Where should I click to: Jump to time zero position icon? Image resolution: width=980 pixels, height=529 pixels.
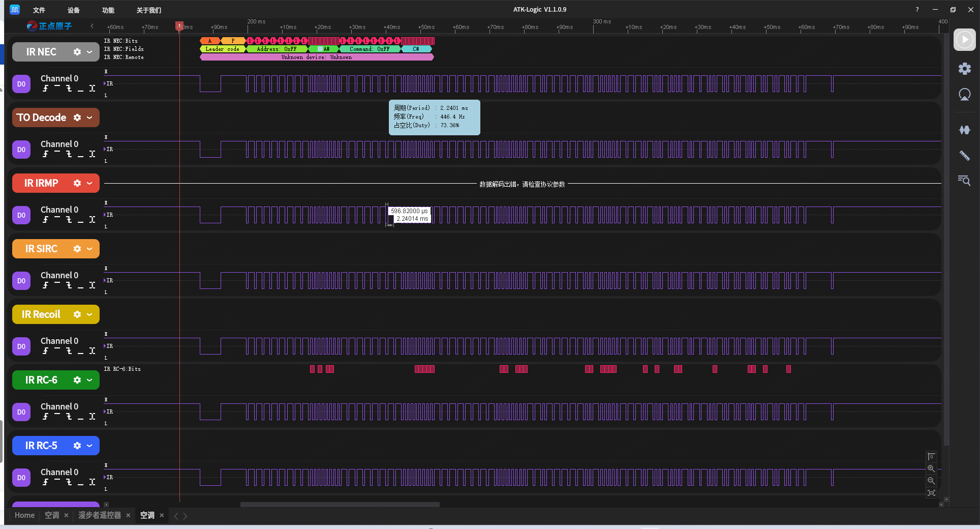[x=931, y=456]
